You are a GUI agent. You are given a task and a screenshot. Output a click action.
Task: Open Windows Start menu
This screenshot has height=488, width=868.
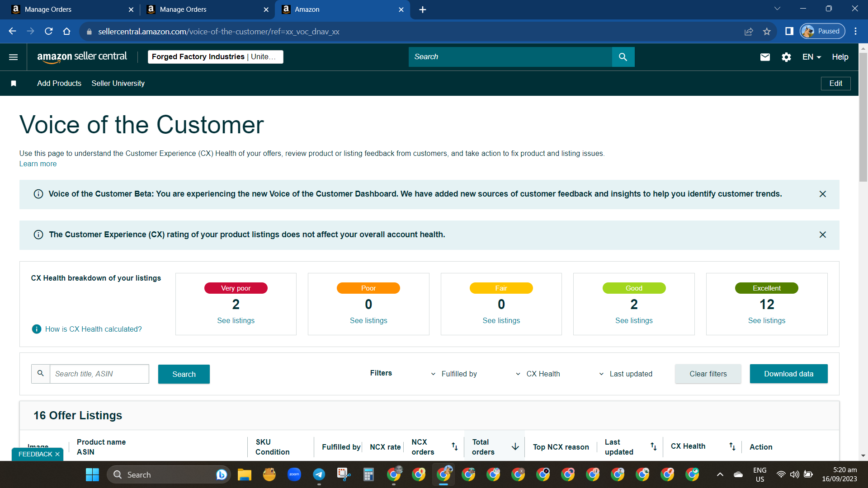click(92, 474)
